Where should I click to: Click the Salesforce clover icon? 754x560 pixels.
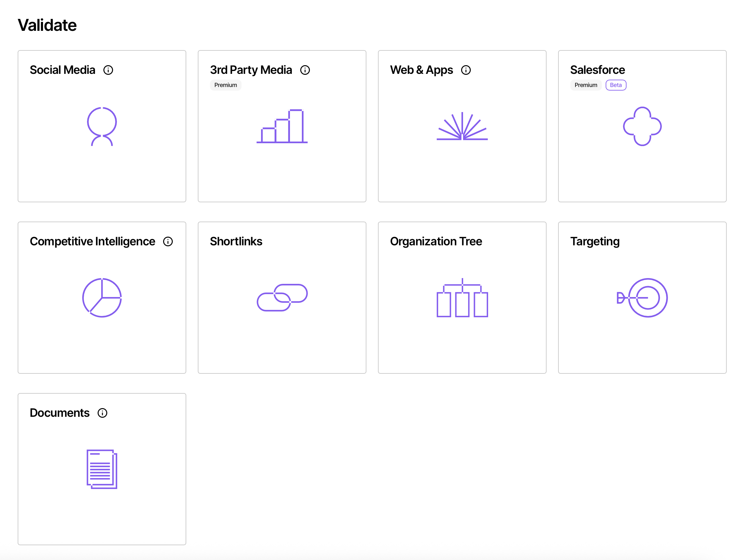click(x=642, y=126)
